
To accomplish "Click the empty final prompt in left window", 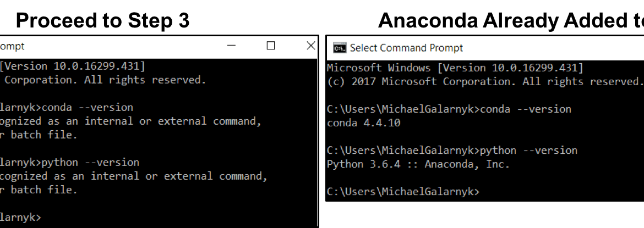I will pyautogui.click(x=20, y=218).
